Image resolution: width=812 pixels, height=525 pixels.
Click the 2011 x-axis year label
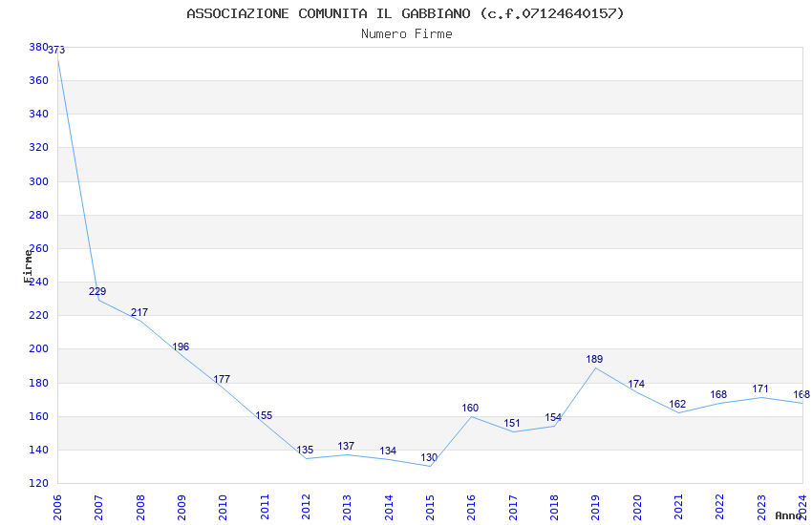click(x=264, y=507)
